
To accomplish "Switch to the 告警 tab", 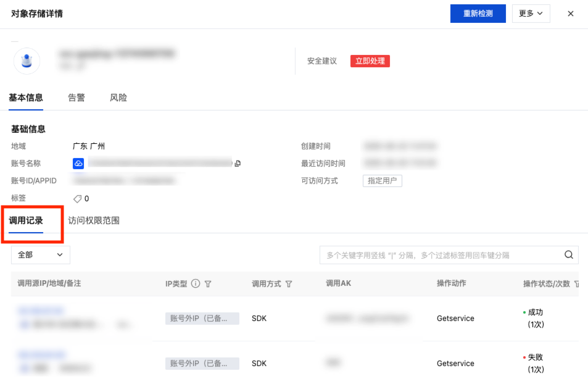I will 77,98.
